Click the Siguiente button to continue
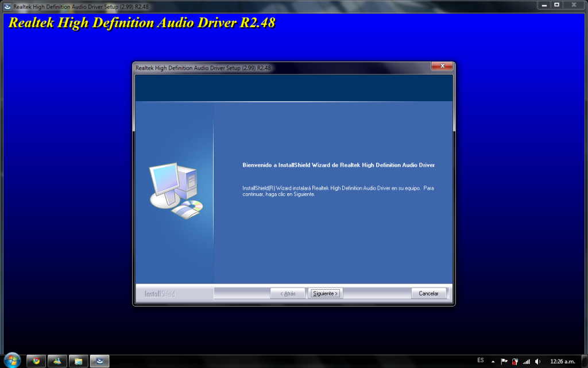 click(x=325, y=293)
